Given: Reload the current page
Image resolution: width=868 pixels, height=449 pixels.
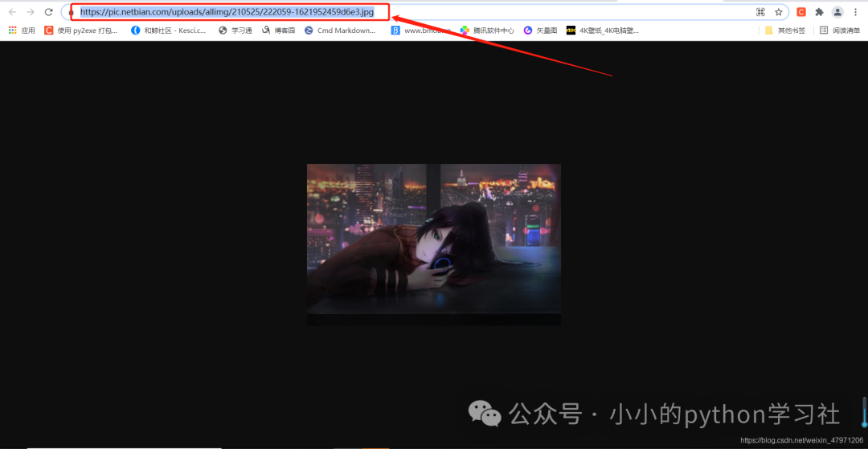Looking at the screenshot, I should pos(49,11).
